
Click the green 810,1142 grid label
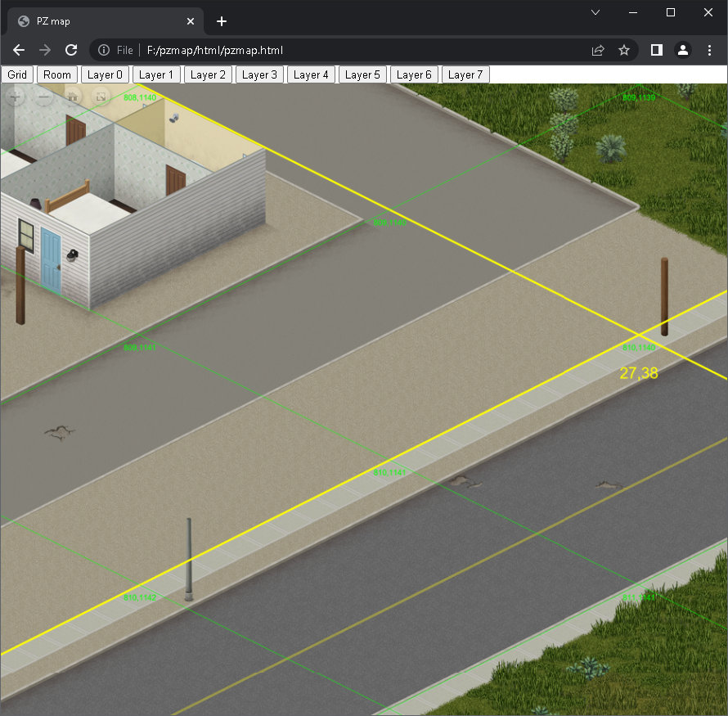[140, 597]
